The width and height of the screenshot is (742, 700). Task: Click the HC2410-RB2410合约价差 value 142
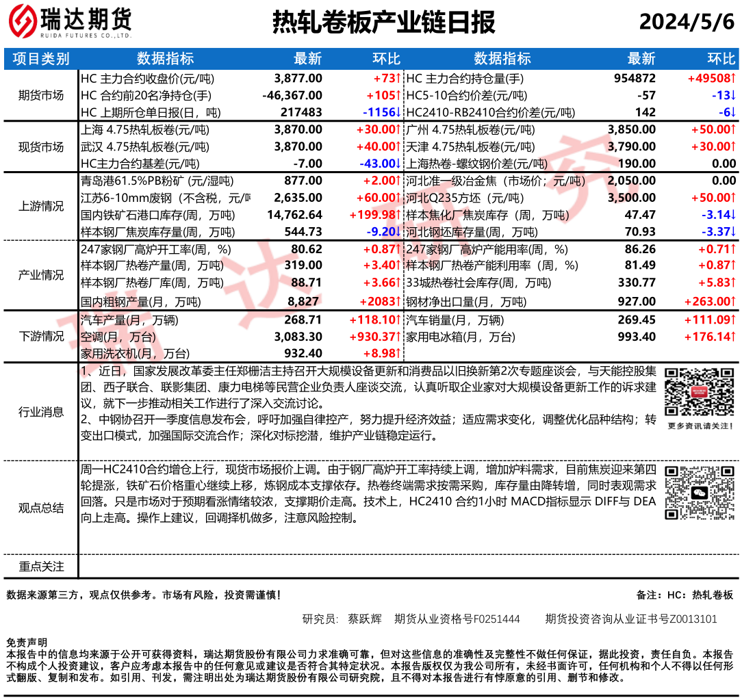[645, 113]
